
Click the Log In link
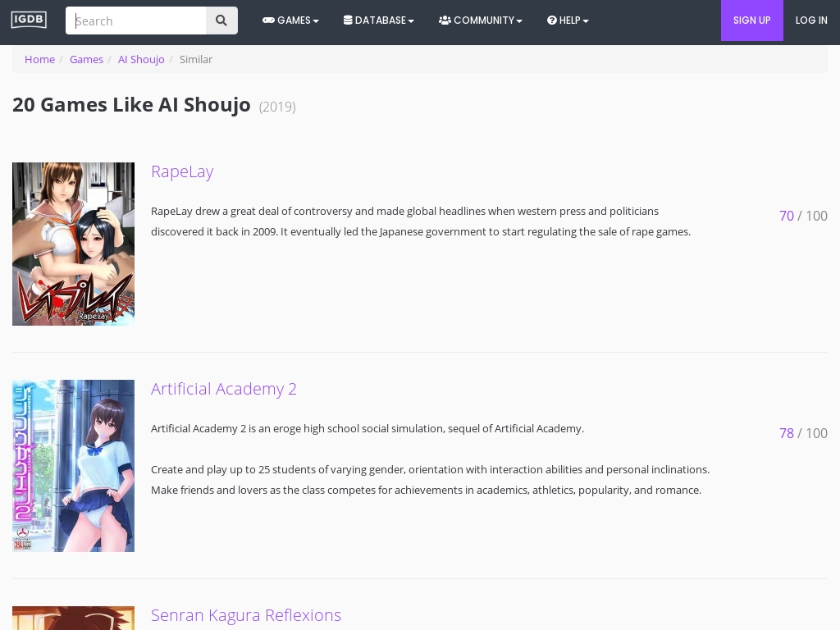pos(811,21)
